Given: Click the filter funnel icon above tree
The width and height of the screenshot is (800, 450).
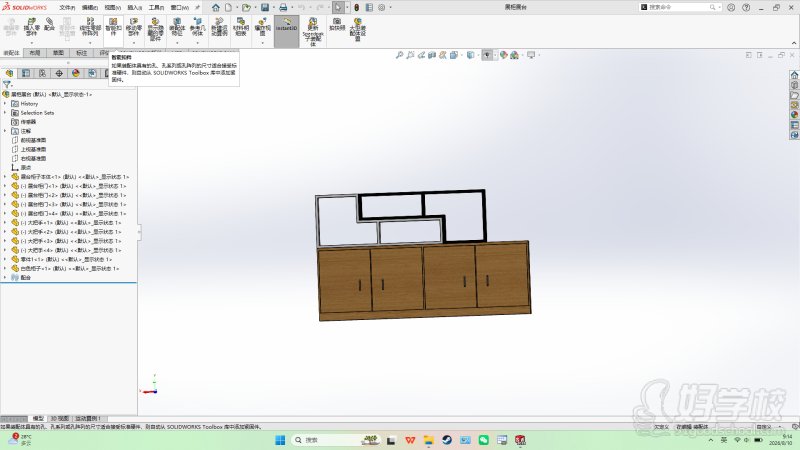Looking at the screenshot, I should coord(7,84).
